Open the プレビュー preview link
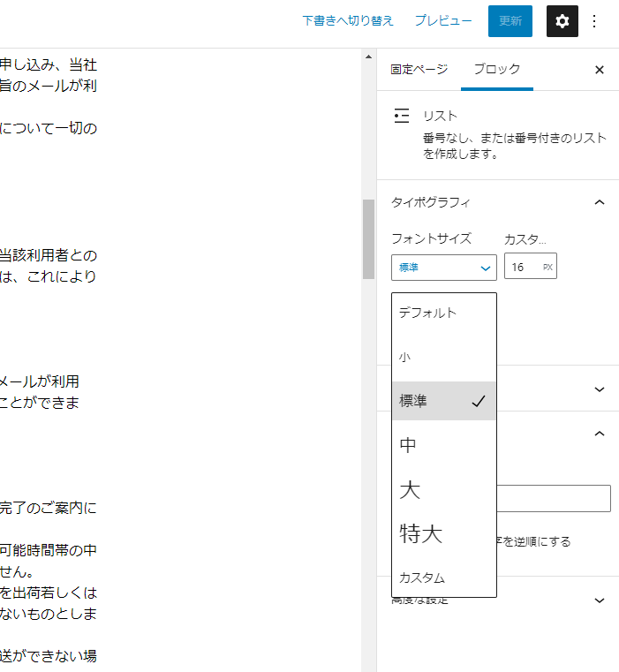The height and width of the screenshot is (672, 619). [443, 20]
